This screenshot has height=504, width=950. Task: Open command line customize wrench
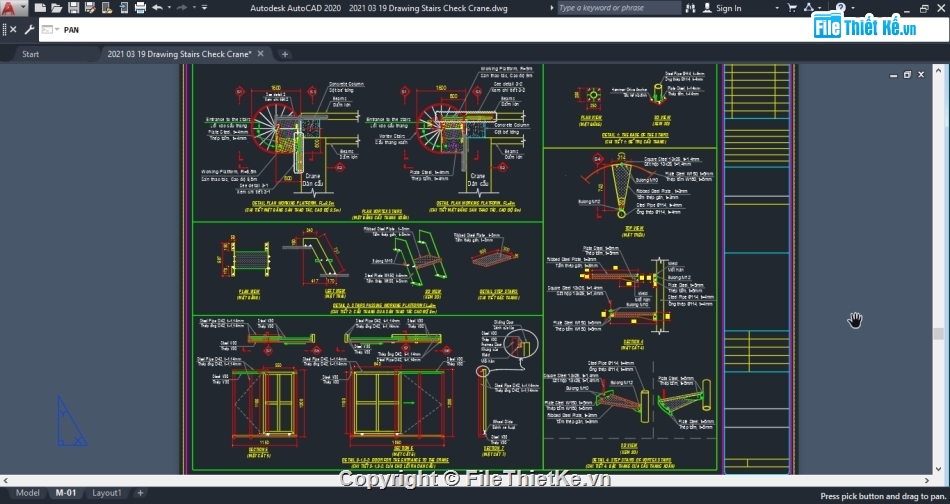click(x=28, y=30)
